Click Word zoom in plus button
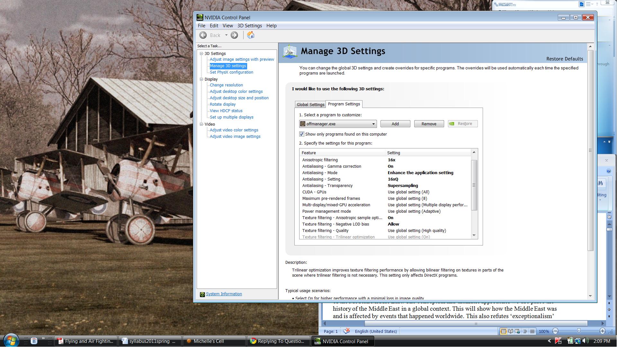Image resolution: width=644 pixels, height=347 pixels. [x=602, y=331]
